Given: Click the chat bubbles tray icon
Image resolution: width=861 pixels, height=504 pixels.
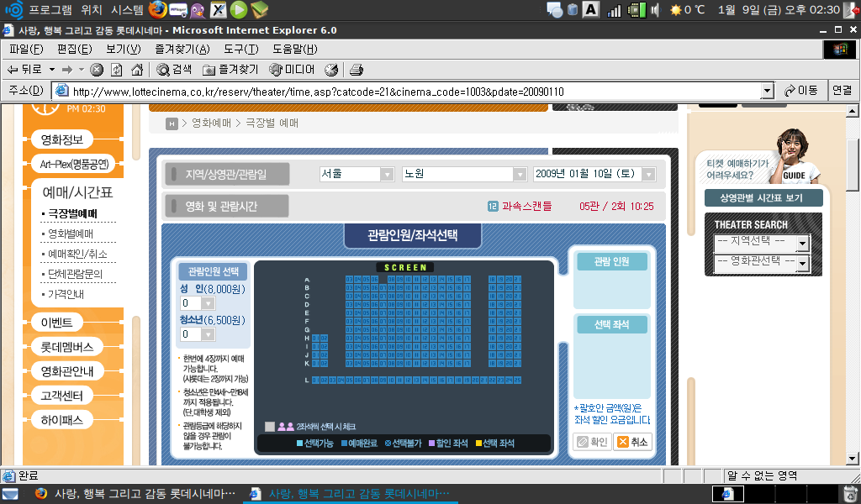Looking at the screenshot, I should [555, 10].
